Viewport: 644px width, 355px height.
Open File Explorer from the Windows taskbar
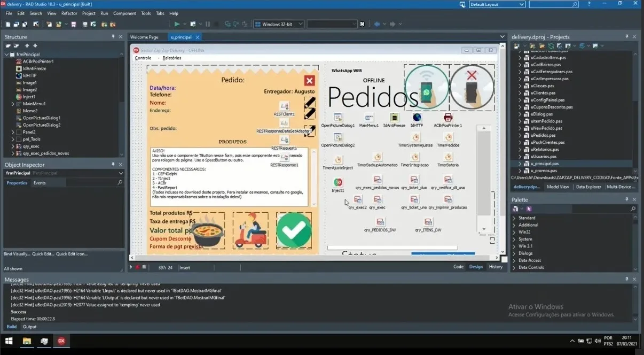27,341
